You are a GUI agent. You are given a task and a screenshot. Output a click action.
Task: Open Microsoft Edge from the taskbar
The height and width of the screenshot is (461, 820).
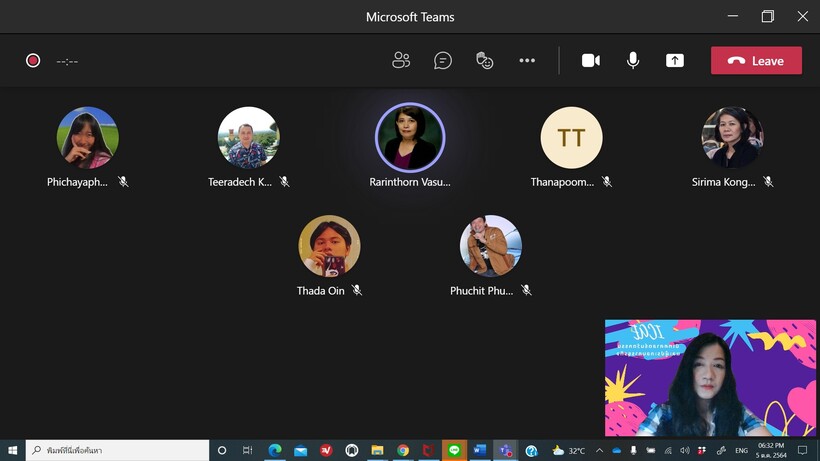point(275,451)
